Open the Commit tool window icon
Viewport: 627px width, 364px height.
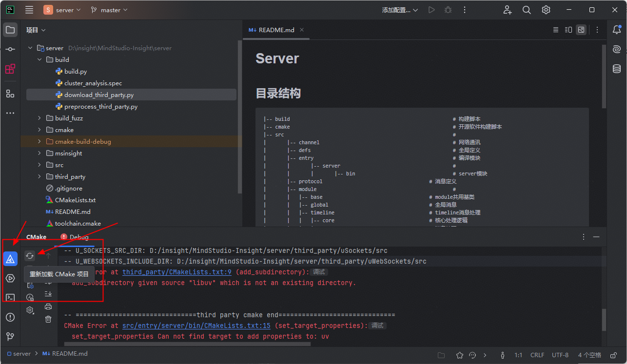tap(10, 49)
